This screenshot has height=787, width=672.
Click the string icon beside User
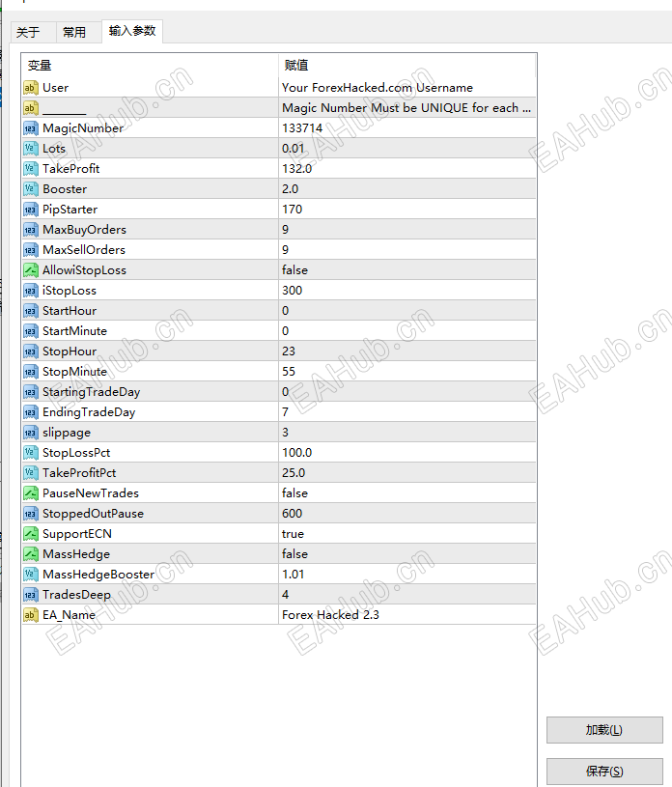(31, 88)
